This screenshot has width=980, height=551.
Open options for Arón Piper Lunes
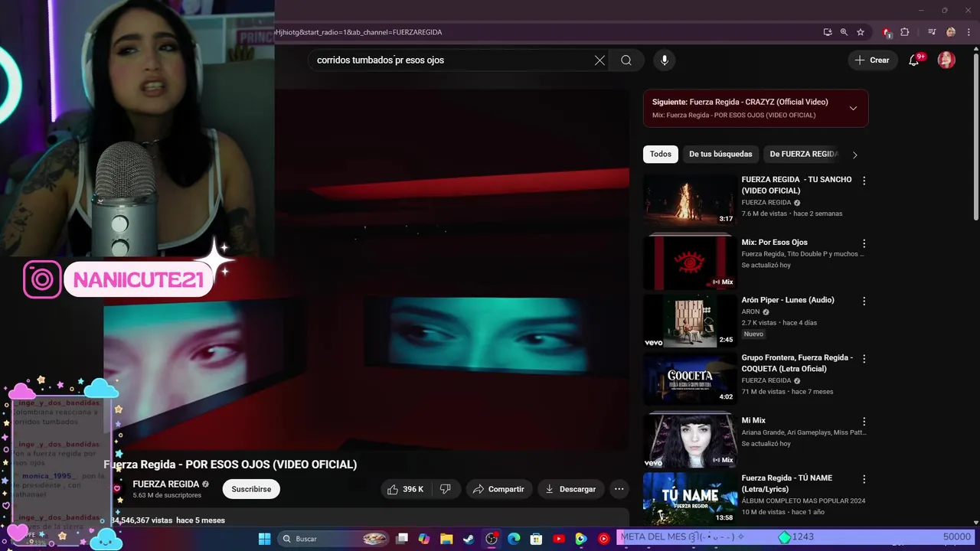864,301
